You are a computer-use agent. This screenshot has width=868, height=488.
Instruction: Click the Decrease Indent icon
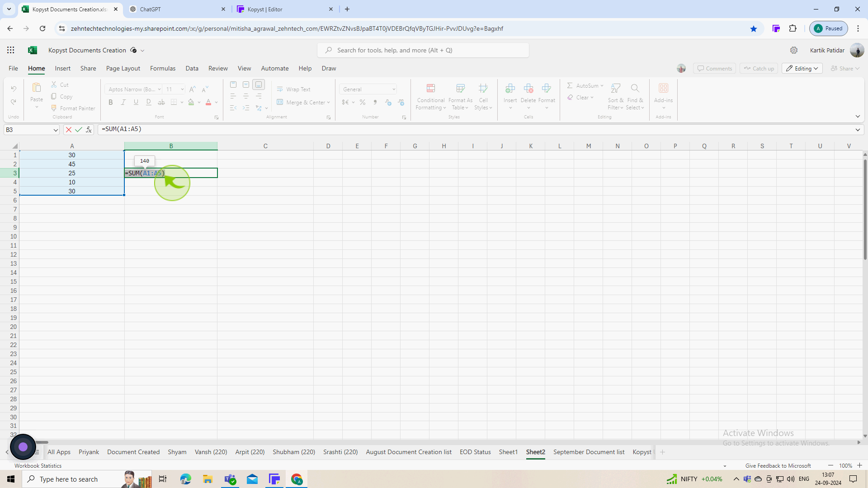(233, 108)
